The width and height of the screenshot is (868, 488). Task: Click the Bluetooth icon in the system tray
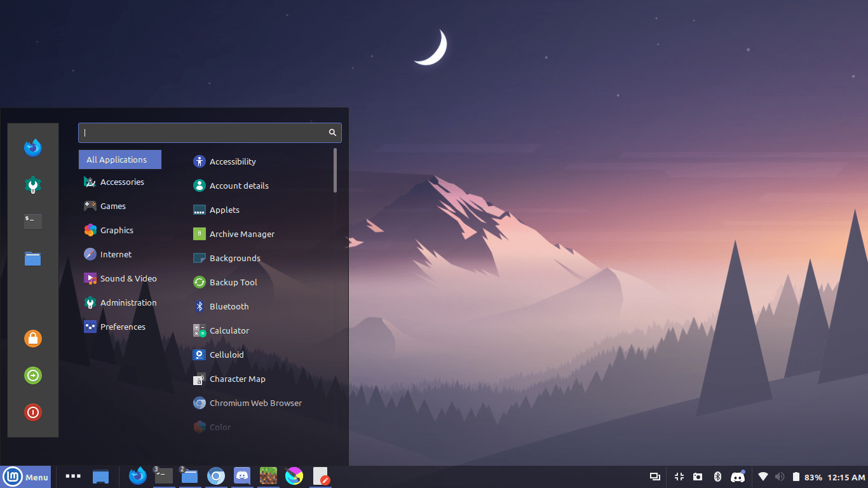tap(717, 477)
